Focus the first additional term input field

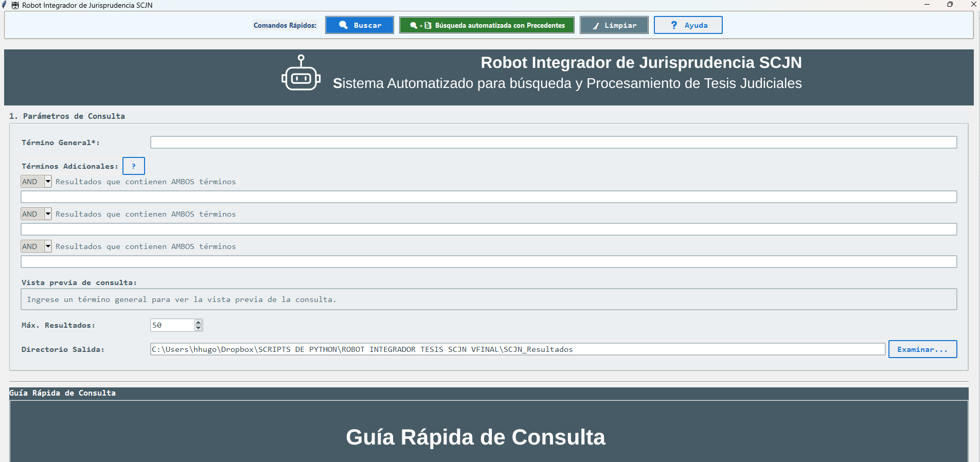489,197
